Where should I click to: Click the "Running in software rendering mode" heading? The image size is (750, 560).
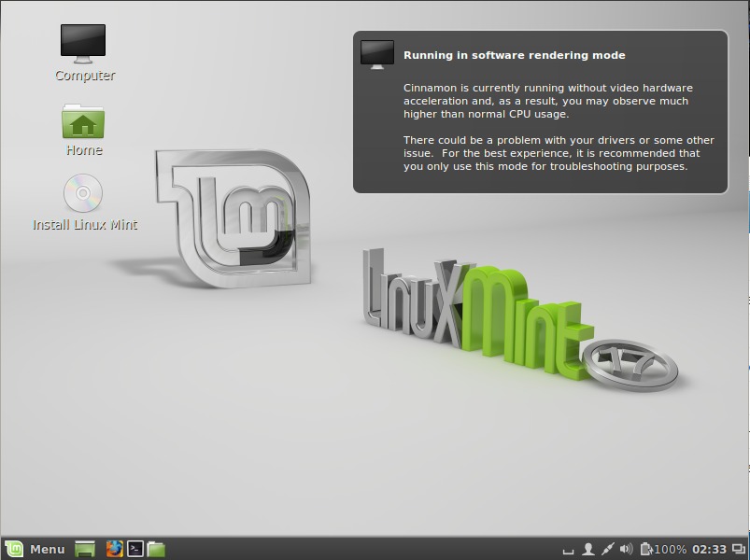coord(515,55)
